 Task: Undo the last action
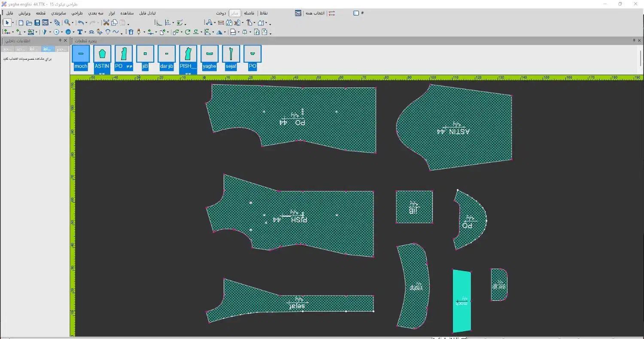click(80, 23)
